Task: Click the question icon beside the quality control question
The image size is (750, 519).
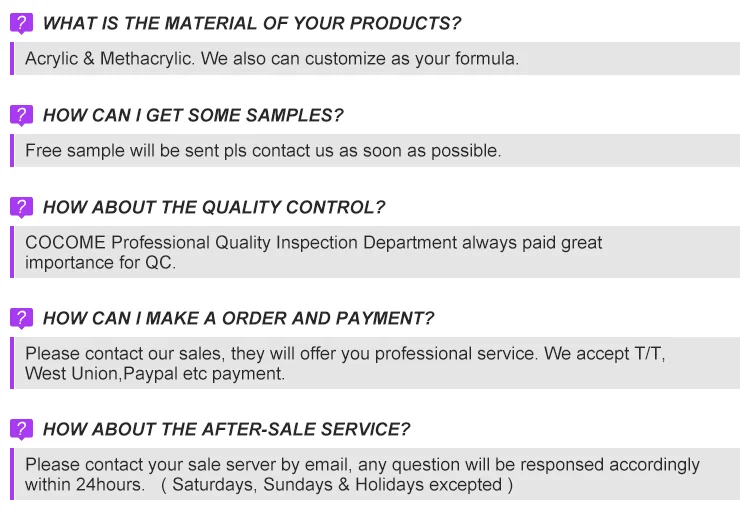Action: (21, 207)
